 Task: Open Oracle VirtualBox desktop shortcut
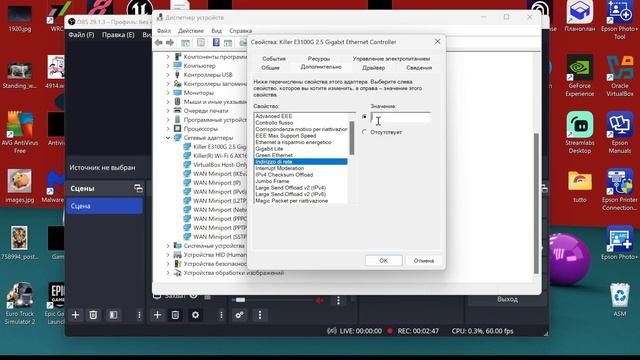point(619,76)
